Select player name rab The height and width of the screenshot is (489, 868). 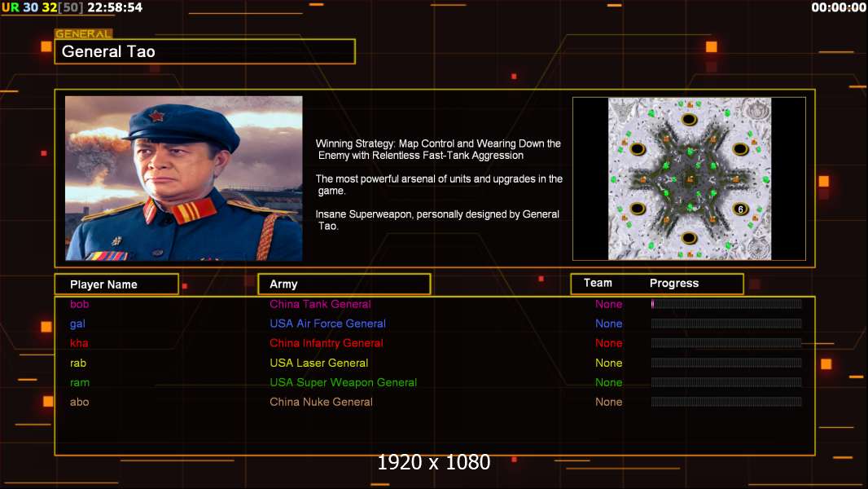pos(78,363)
